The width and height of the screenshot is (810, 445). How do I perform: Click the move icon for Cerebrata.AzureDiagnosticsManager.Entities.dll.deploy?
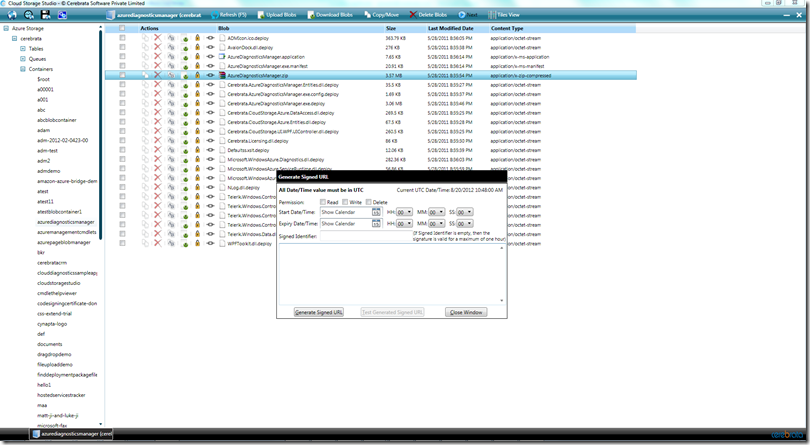click(171, 85)
